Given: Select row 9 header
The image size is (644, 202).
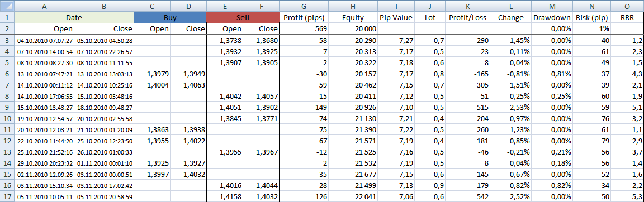Looking at the screenshot, I should pyautogui.click(x=7, y=107).
